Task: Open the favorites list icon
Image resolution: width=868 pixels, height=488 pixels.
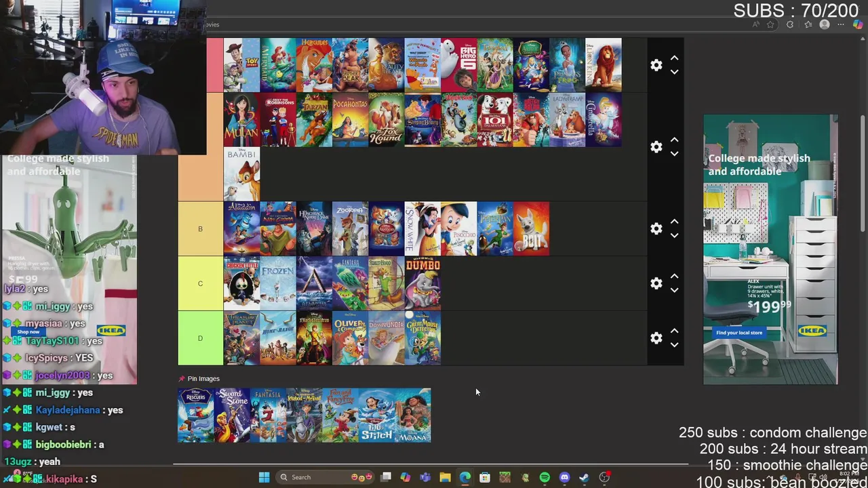Action: pyautogui.click(x=808, y=24)
